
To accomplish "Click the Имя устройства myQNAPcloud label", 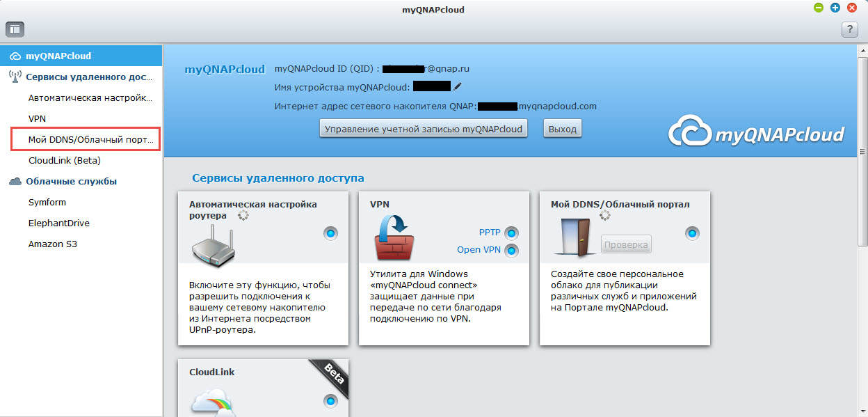I will [341, 87].
